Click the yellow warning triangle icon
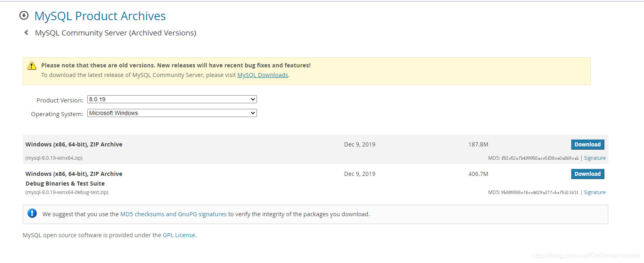This screenshot has height=263, width=644. coord(32,65)
